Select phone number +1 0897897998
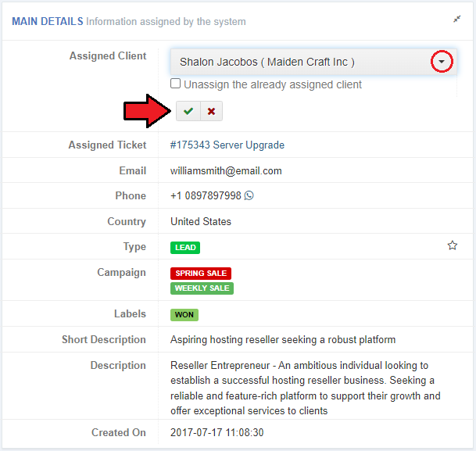Screen dimensions: 476x451 click(206, 195)
